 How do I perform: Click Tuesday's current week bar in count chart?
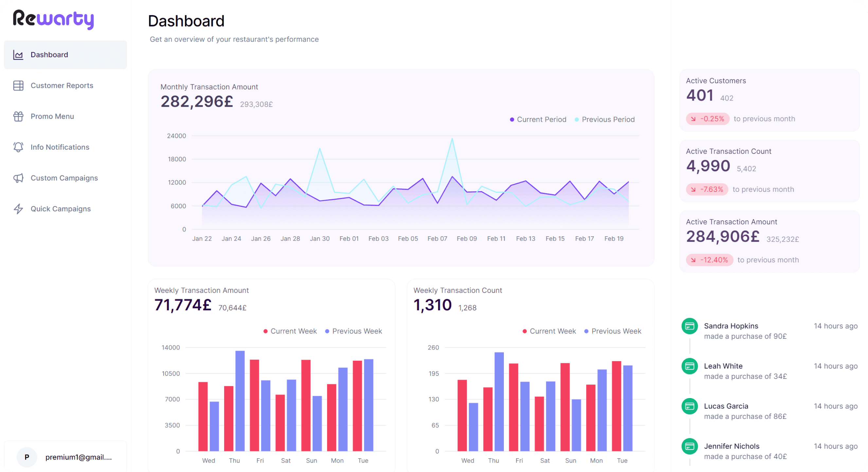tap(617, 406)
